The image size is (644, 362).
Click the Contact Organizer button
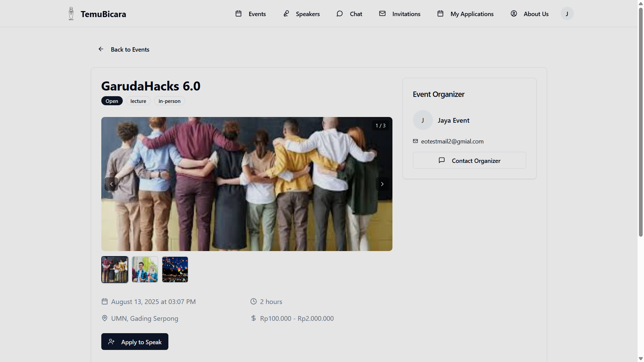(x=469, y=161)
